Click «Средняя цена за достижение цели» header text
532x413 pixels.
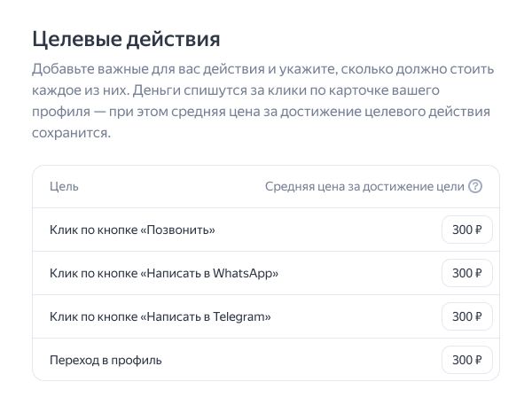[364, 186]
